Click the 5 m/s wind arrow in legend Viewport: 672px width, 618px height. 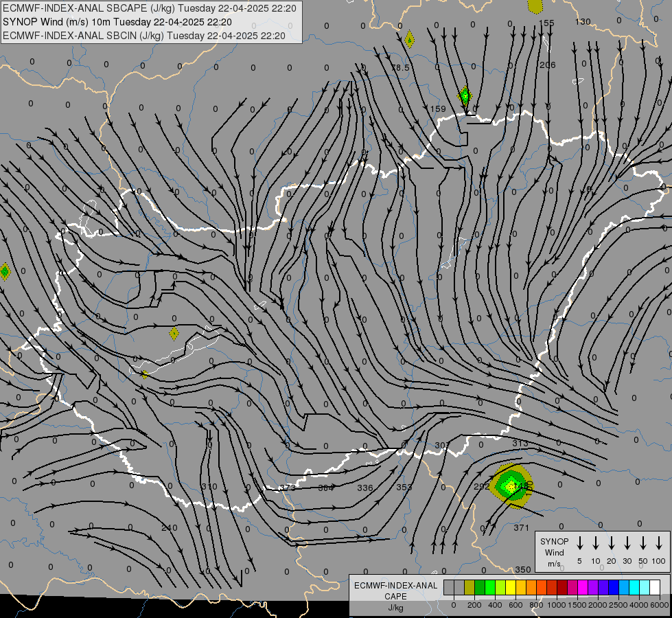click(x=579, y=543)
